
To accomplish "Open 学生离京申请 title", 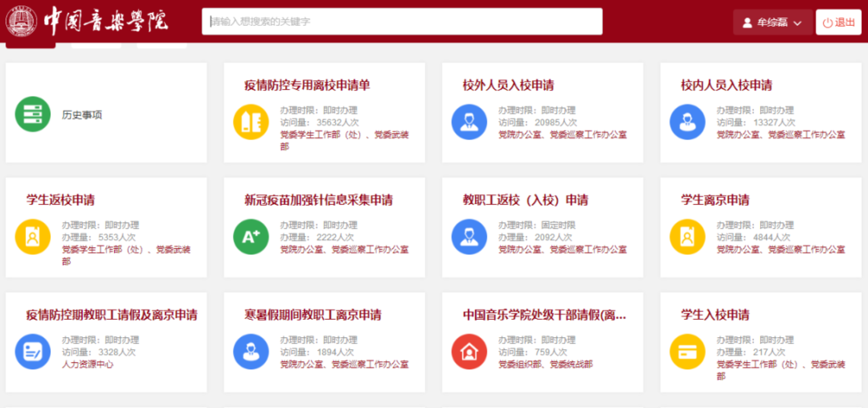I will [715, 200].
